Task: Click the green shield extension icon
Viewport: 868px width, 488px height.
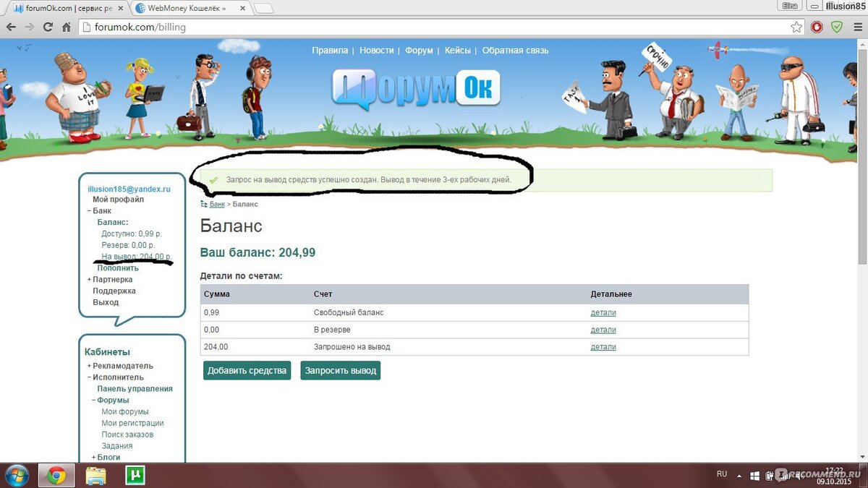Action: 836,27
